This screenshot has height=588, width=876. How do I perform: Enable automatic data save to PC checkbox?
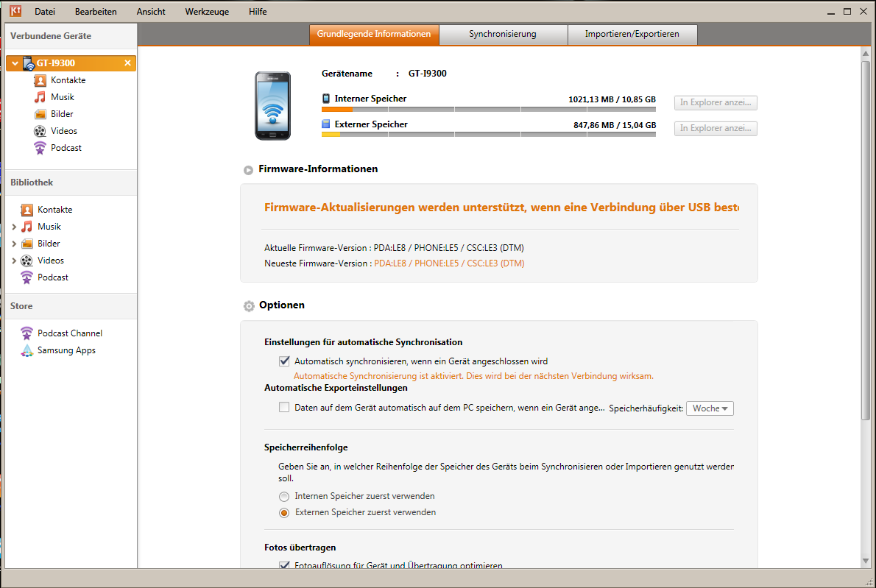[284, 407]
